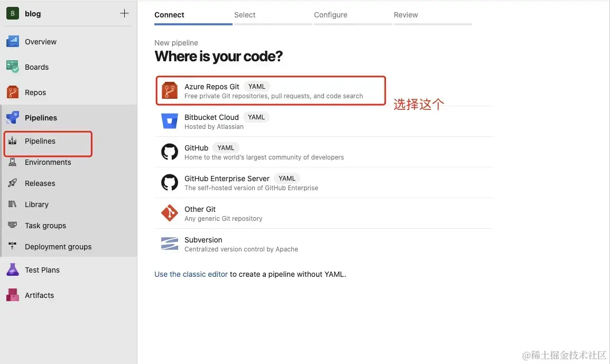Click the Environments icon
Viewport: 610px width, 364px height.
pyautogui.click(x=13, y=162)
